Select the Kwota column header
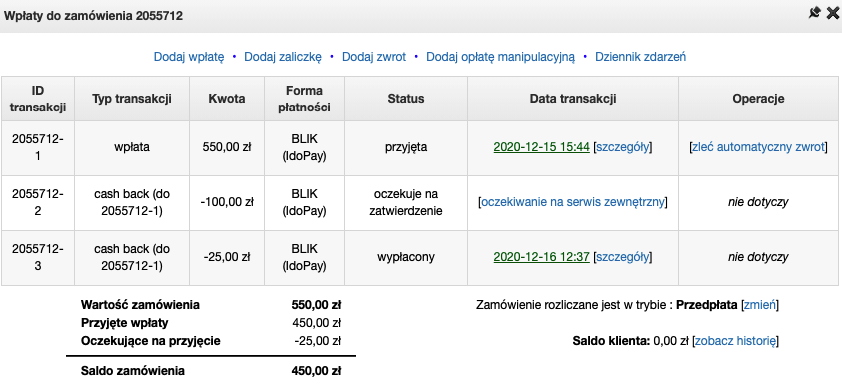The image size is (842, 387). (x=227, y=99)
